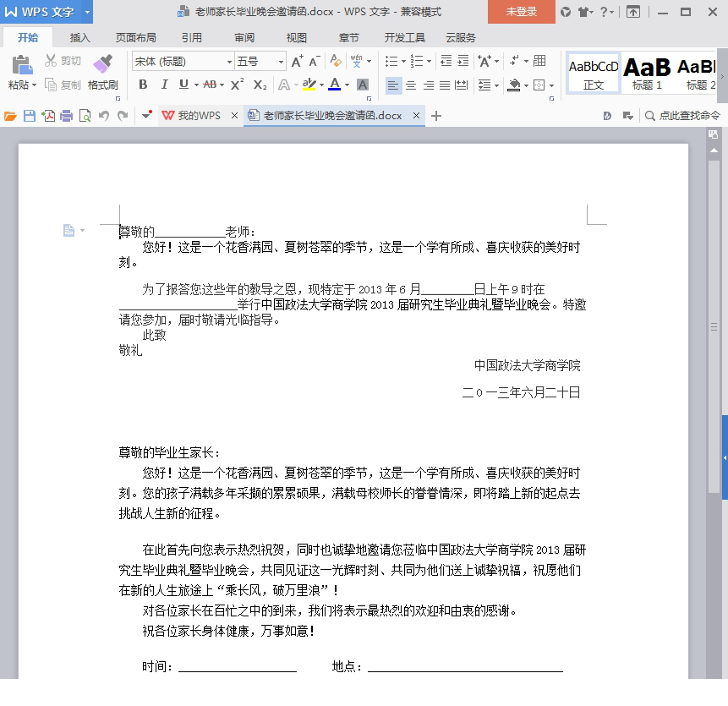Expand styles gallery arrow
The image size is (728, 706).
[x=722, y=76]
